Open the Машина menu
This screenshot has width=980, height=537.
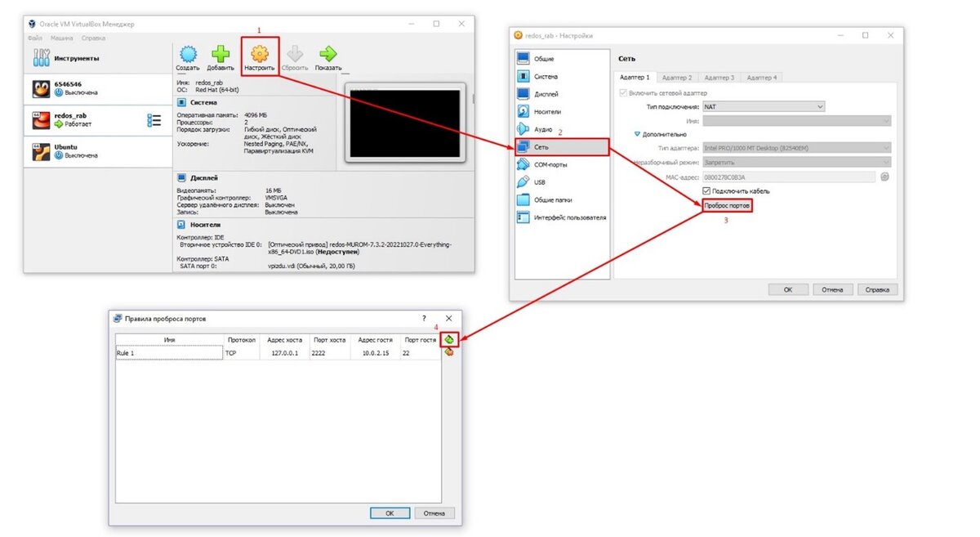[62, 38]
